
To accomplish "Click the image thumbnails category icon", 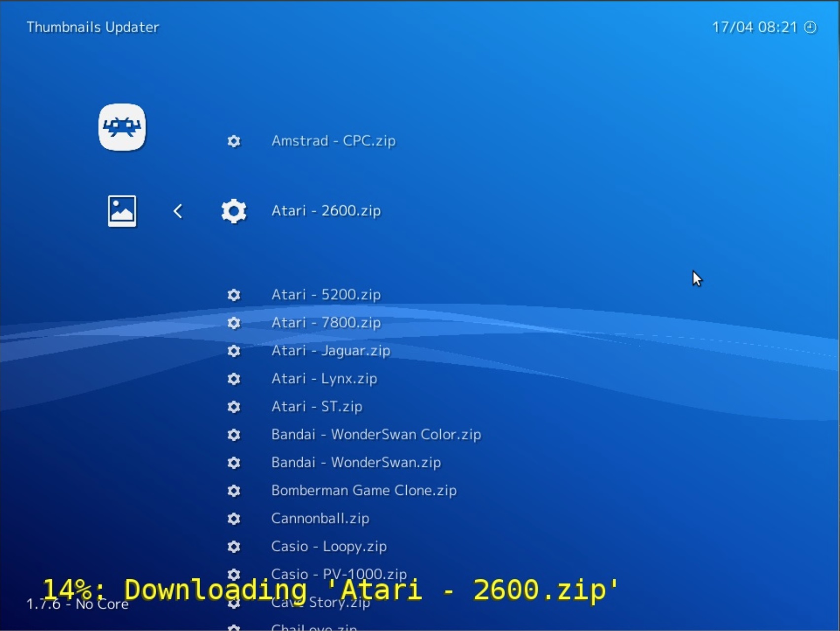I will tap(122, 211).
